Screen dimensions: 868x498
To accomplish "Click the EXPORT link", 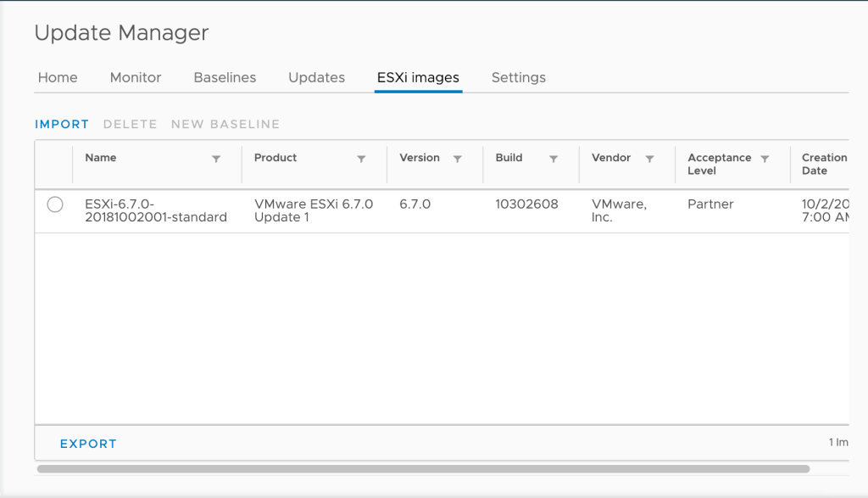I will pyautogui.click(x=88, y=444).
